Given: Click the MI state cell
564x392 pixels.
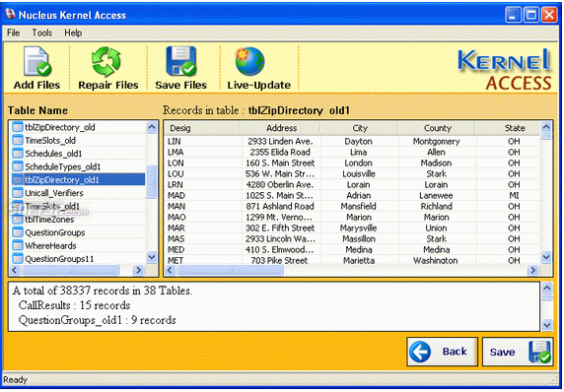Looking at the screenshot, I should click(x=514, y=195).
